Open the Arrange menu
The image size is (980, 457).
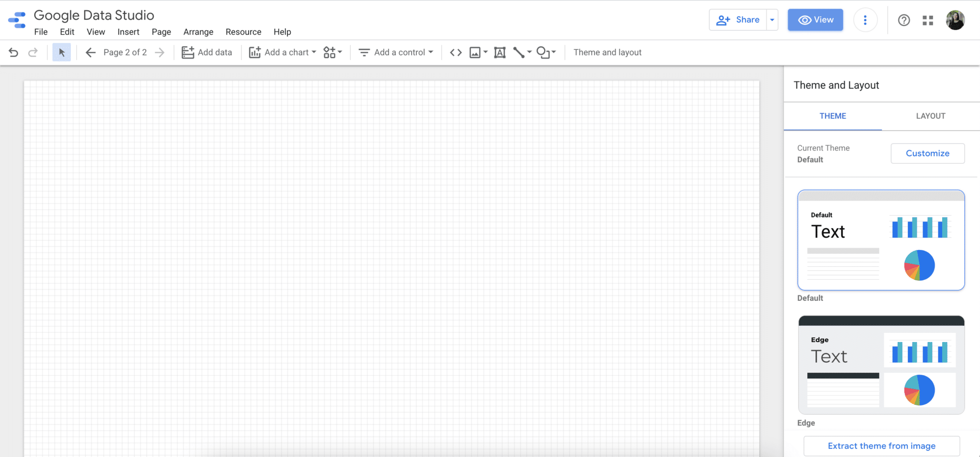(198, 32)
